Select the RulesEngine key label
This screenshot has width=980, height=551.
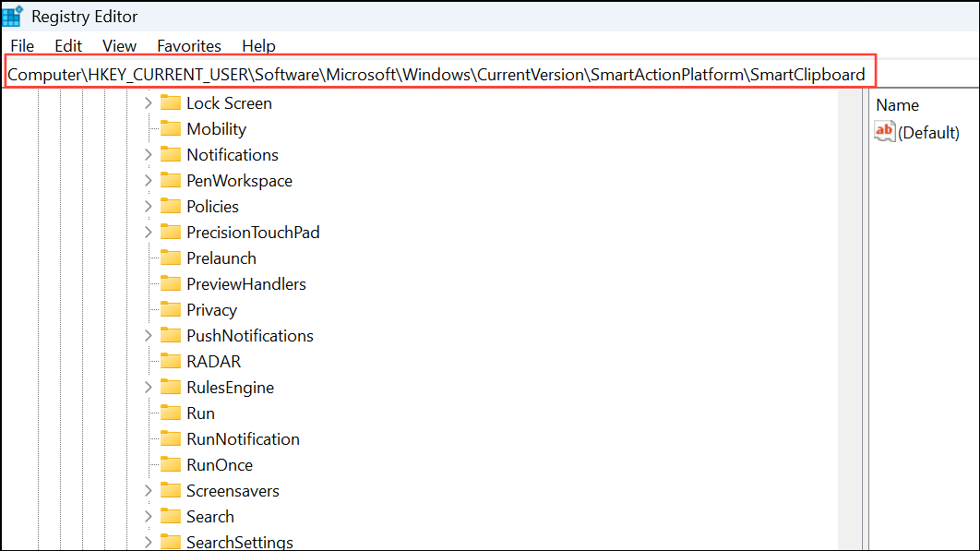pos(230,388)
